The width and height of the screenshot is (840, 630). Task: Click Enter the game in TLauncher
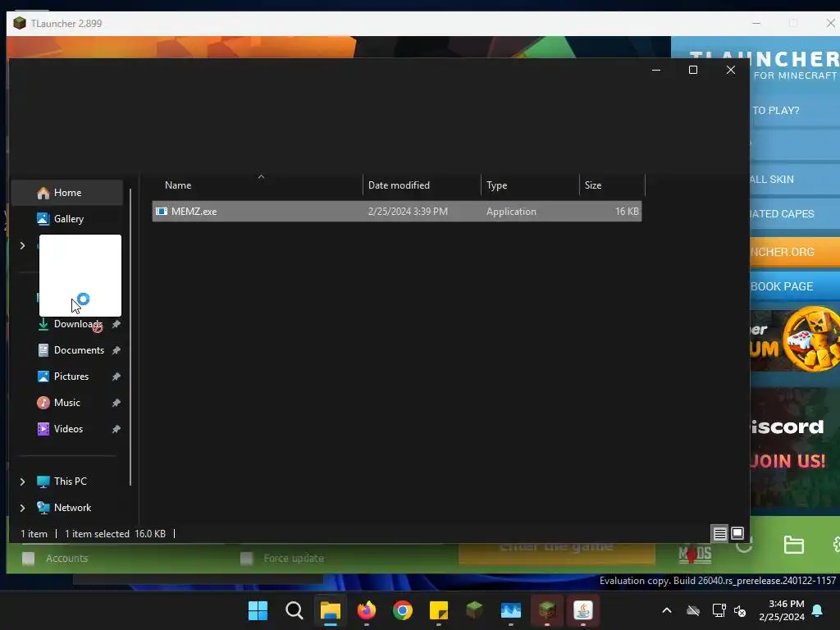click(x=557, y=554)
